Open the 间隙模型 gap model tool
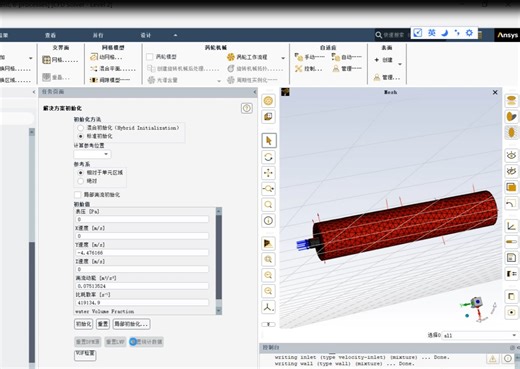The width and height of the screenshot is (520, 369). 110,80
